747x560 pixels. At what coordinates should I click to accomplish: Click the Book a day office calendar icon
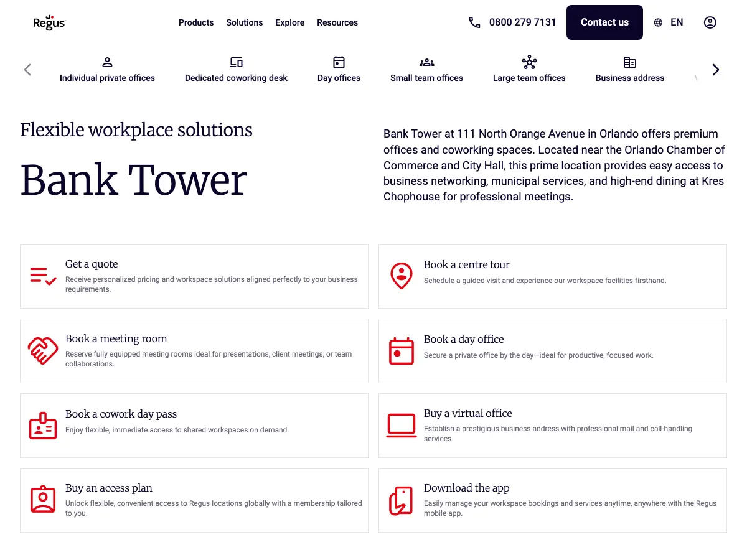(402, 350)
